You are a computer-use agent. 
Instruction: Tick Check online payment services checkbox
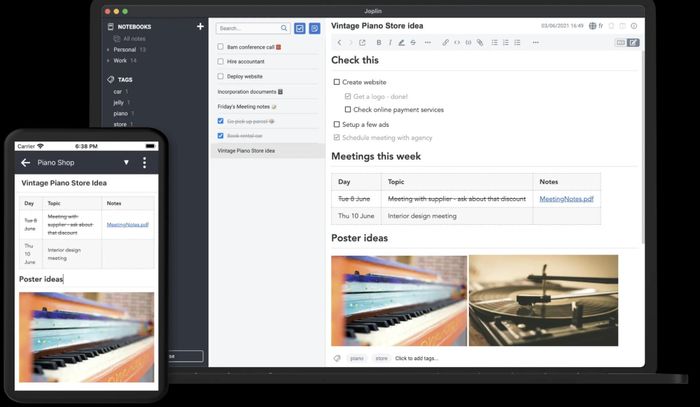click(348, 109)
